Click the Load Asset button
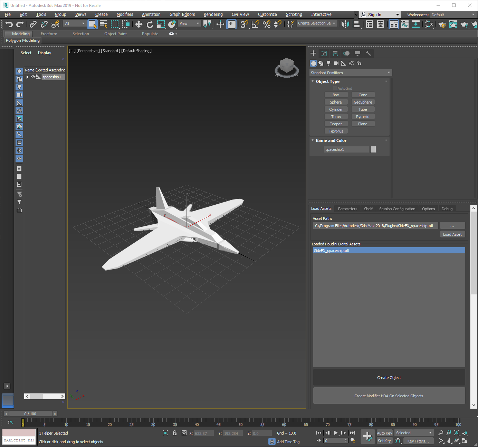The image size is (478, 448). point(452,234)
